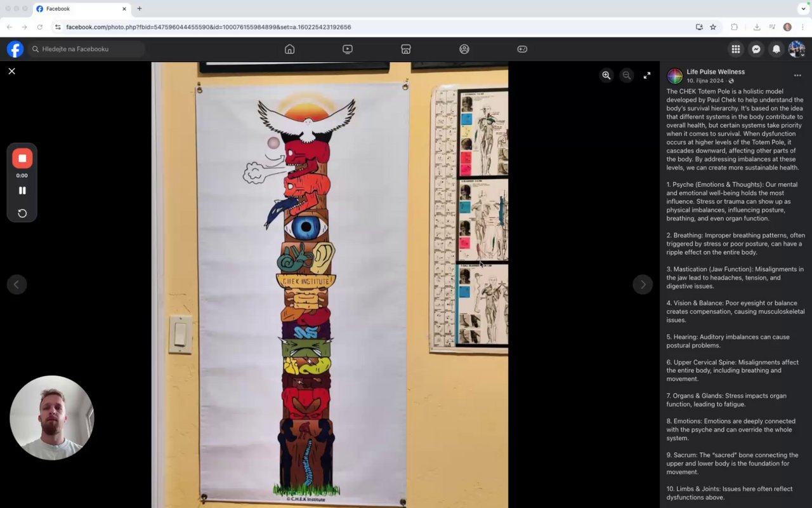Open Messenger chats

(756, 49)
